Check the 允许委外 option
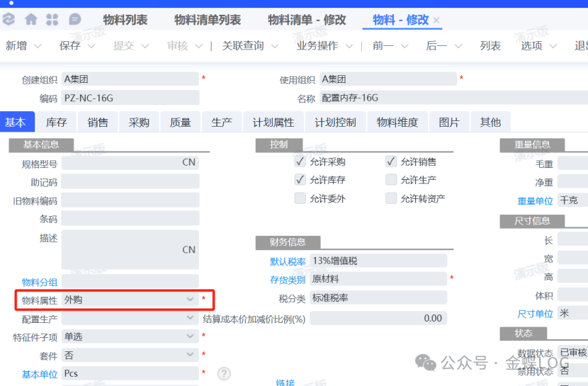 [x=300, y=198]
